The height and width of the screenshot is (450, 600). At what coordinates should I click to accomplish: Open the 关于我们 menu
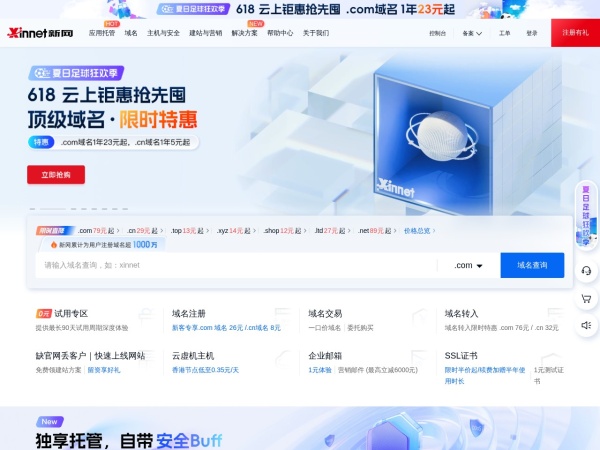[x=316, y=33]
